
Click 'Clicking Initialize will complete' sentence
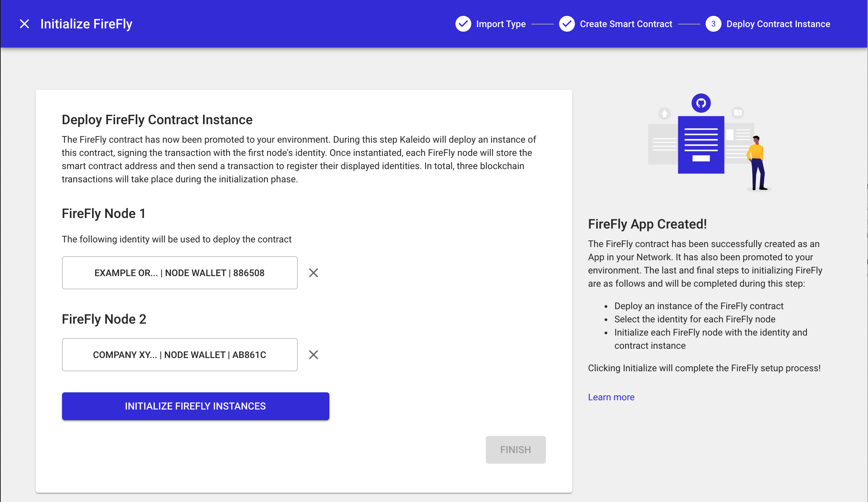(704, 368)
